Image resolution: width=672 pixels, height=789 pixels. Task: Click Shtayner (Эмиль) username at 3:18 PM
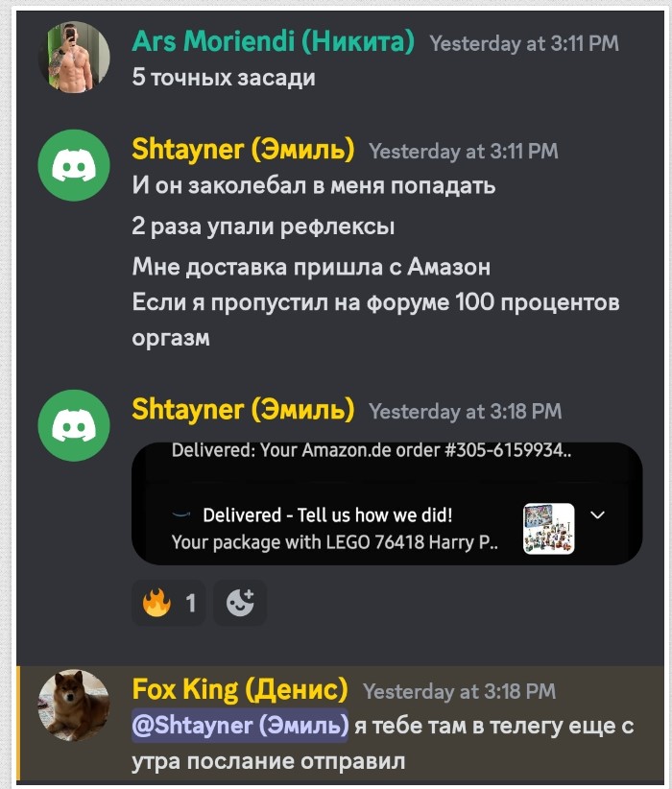243,409
